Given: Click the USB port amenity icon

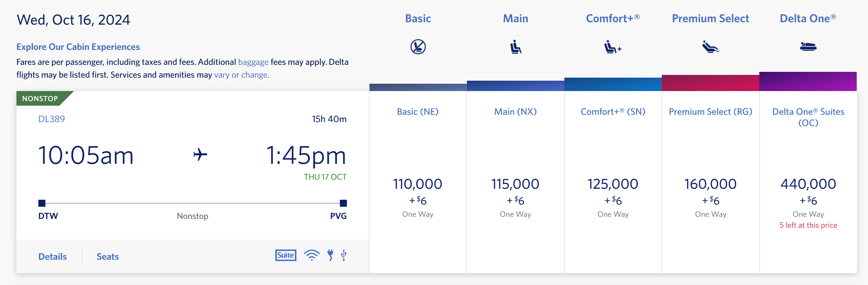Looking at the screenshot, I should tap(343, 255).
